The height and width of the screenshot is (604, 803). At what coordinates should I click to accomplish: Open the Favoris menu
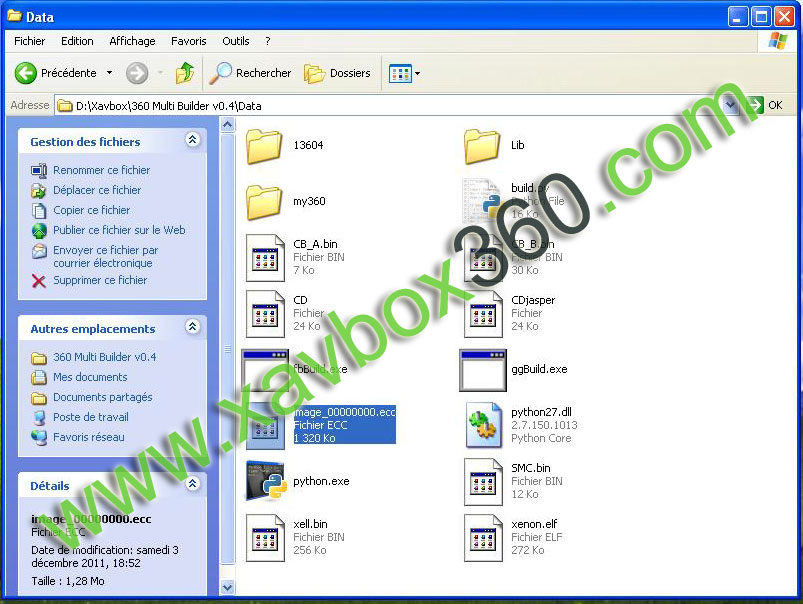click(188, 41)
